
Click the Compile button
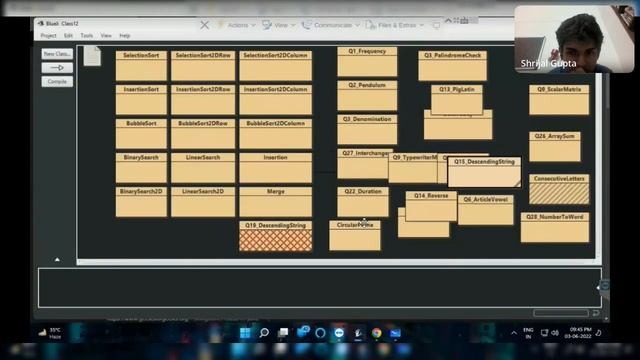pyautogui.click(x=57, y=82)
